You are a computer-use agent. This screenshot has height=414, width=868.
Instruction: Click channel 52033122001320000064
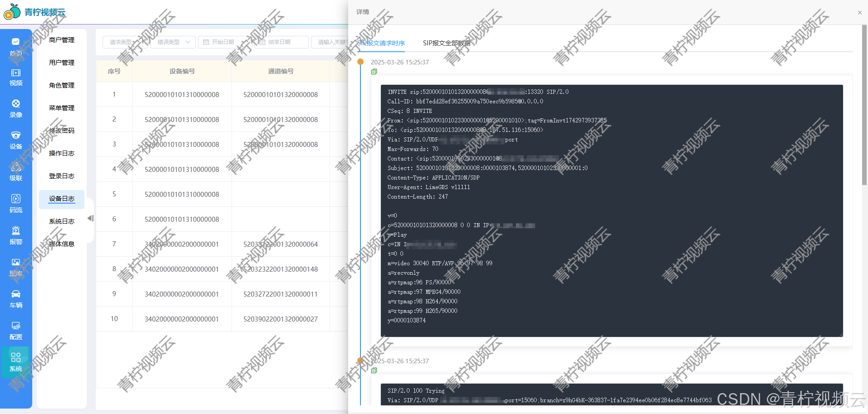[x=281, y=244]
